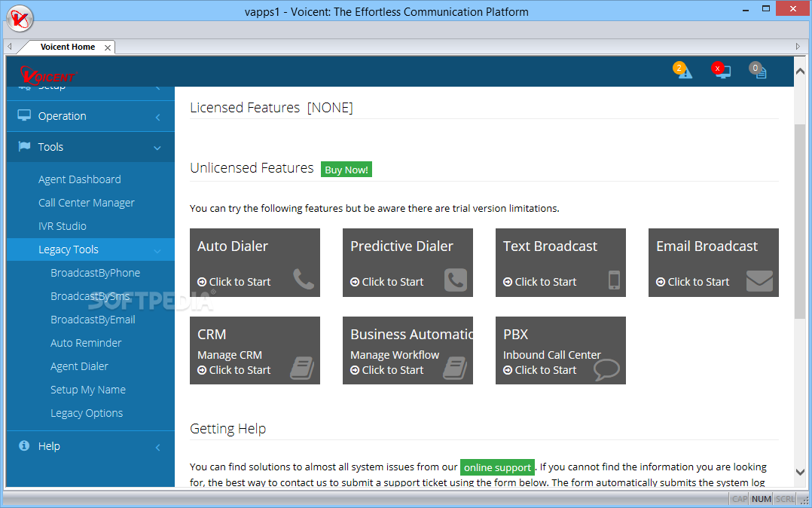Collapse the Legacy Tools submenu chevron
Image resolution: width=812 pixels, height=508 pixels.
click(157, 252)
